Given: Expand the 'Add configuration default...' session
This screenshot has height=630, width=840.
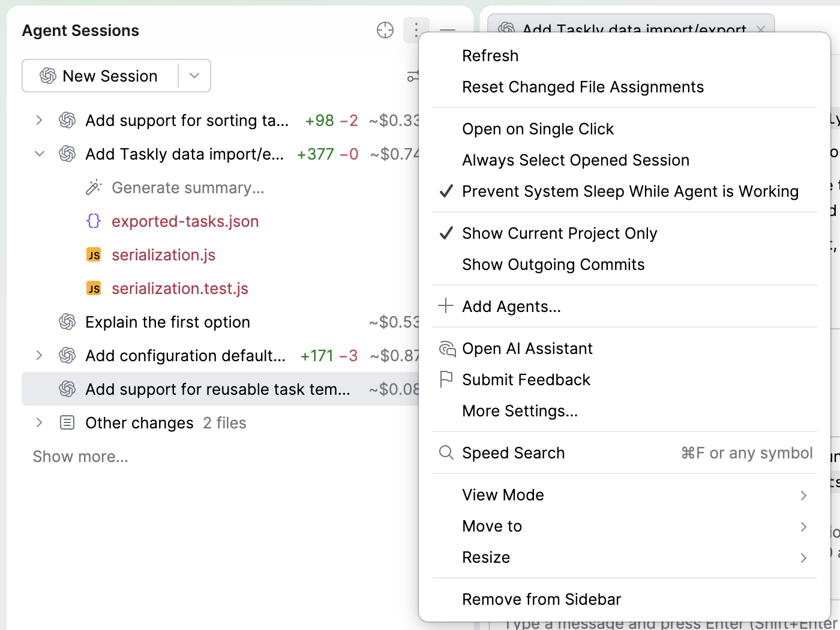Looking at the screenshot, I should click(40, 356).
